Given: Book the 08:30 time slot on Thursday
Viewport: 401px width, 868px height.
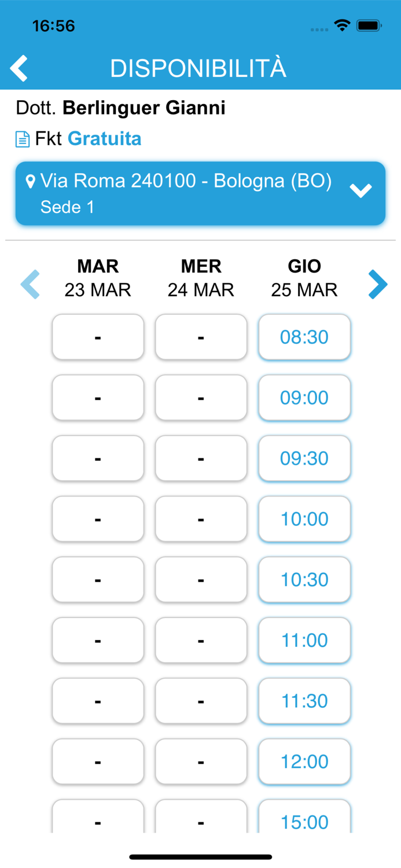Looking at the screenshot, I should click(304, 337).
